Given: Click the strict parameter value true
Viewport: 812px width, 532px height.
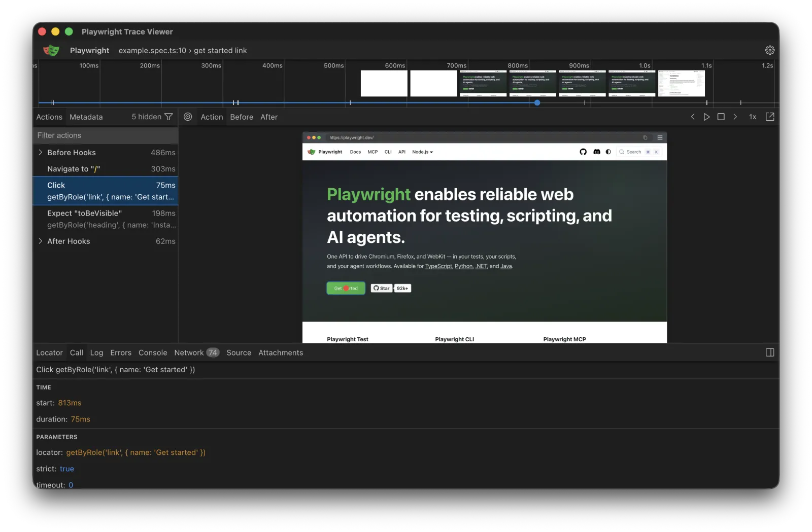Looking at the screenshot, I should (x=67, y=469).
